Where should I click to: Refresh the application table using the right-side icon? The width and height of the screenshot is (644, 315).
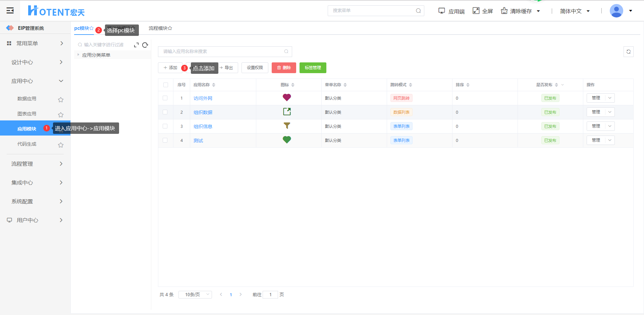[628, 52]
